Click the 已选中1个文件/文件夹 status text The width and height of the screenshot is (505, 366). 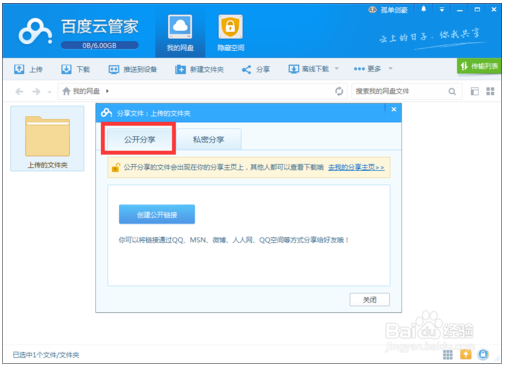click(x=46, y=355)
